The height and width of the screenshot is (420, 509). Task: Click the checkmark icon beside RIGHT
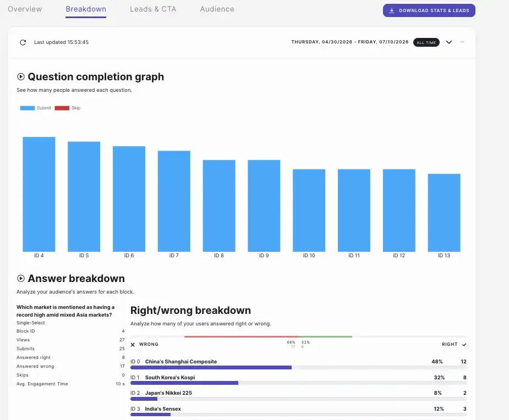point(464,345)
